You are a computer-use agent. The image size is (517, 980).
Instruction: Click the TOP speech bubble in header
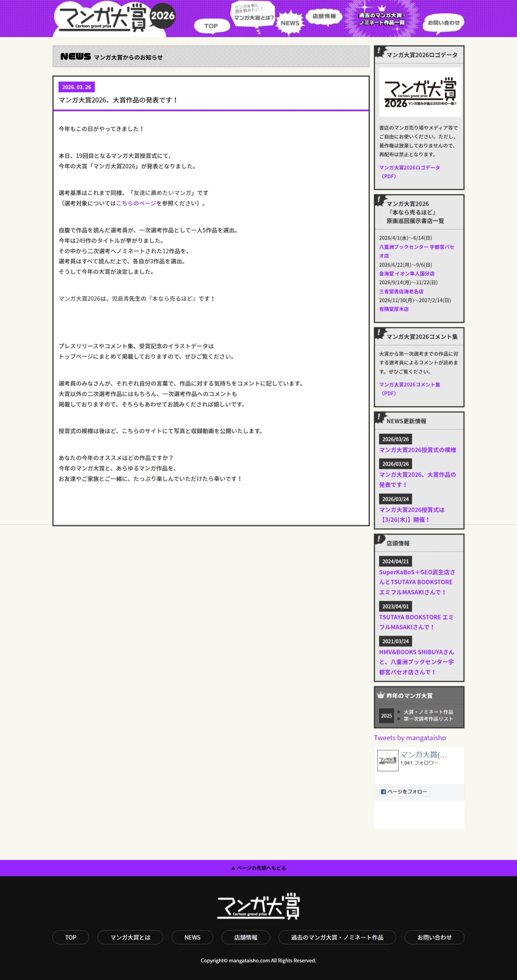pyautogui.click(x=211, y=26)
